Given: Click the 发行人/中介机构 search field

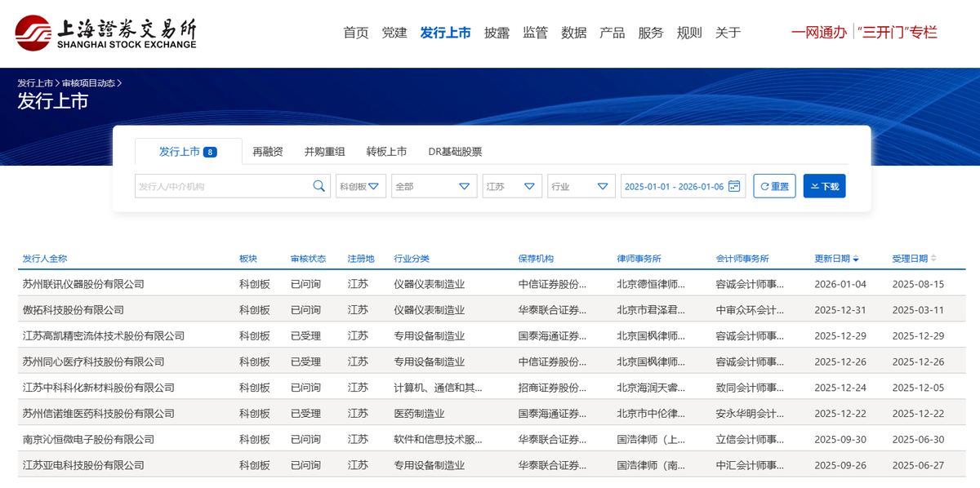Looking at the screenshot, I should 222,186.
